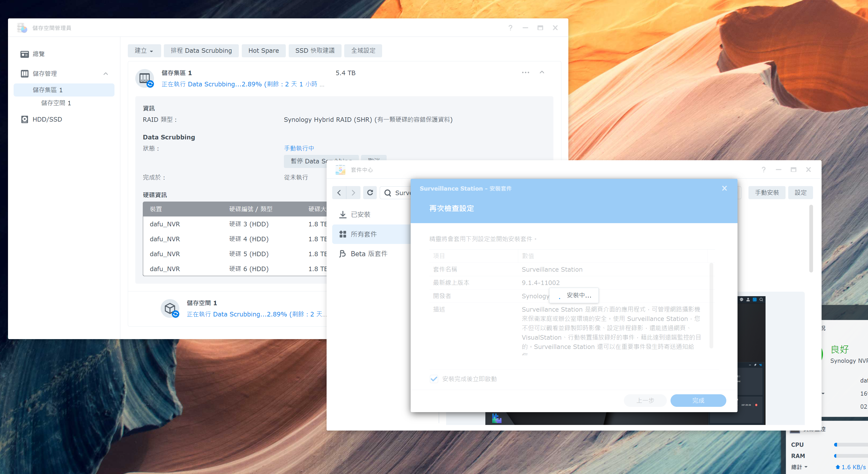Refresh the Package Center list
The image size is (868, 474).
click(x=370, y=192)
